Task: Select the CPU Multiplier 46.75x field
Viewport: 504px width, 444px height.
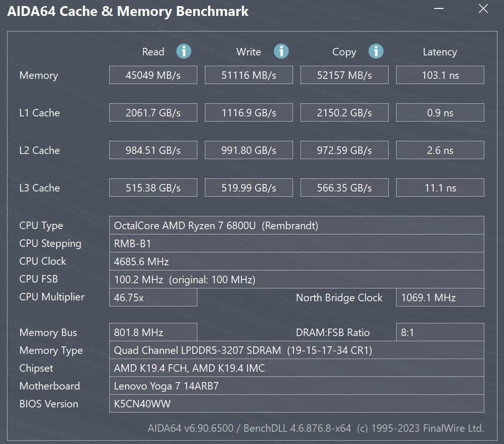Action: click(153, 298)
